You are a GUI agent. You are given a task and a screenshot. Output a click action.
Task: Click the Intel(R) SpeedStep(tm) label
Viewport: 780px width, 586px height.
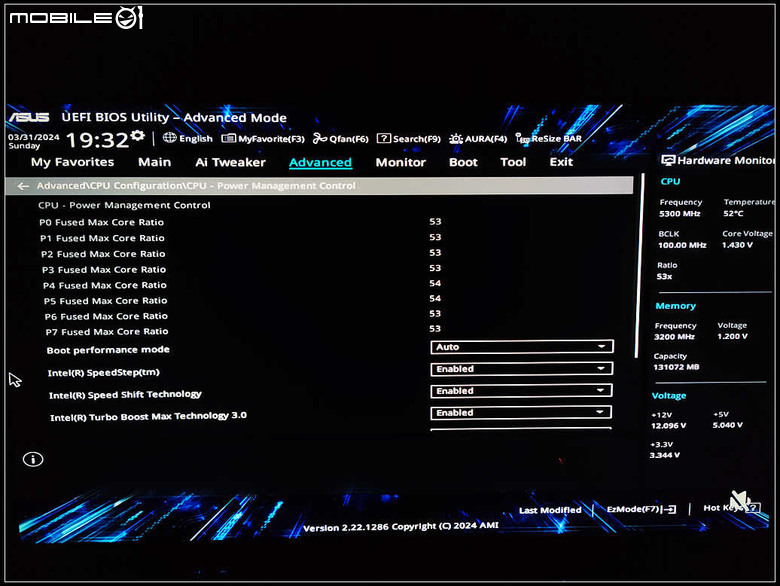(x=103, y=373)
